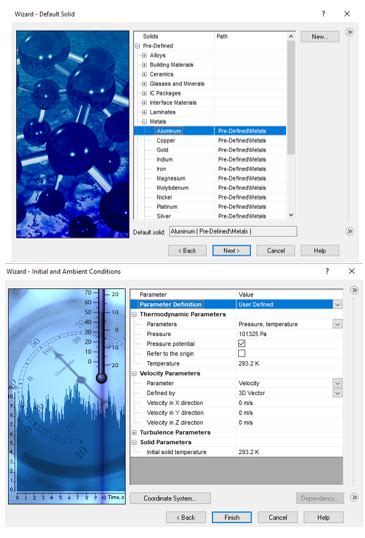Image resolution: width=365 pixels, height=538 pixels.
Task: Click the Default solid text field
Action: pyautogui.click(x=233, y=232)
